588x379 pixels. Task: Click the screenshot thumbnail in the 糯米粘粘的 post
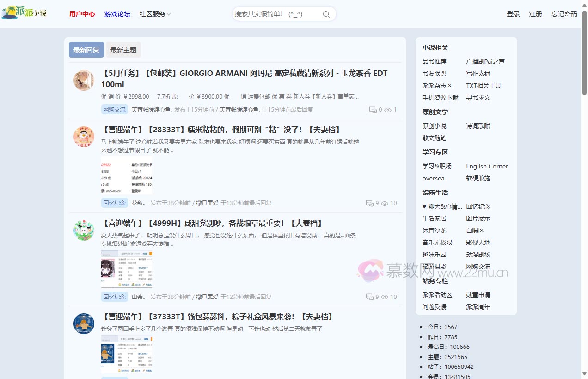[x=127, y=175]
